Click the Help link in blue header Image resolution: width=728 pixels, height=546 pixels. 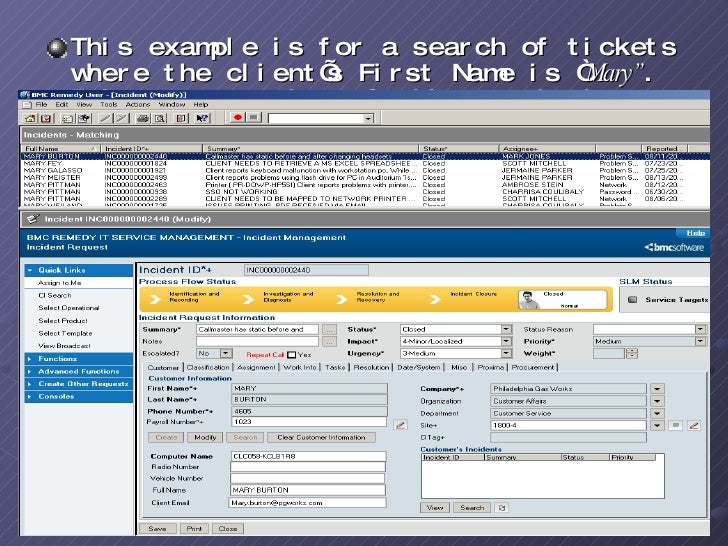[x=696, y=233]
